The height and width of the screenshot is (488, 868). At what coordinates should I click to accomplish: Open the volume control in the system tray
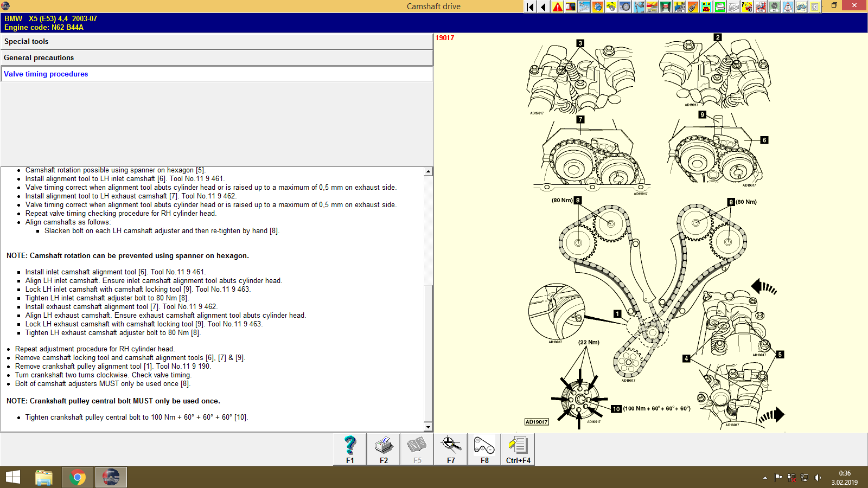point(819,478)
